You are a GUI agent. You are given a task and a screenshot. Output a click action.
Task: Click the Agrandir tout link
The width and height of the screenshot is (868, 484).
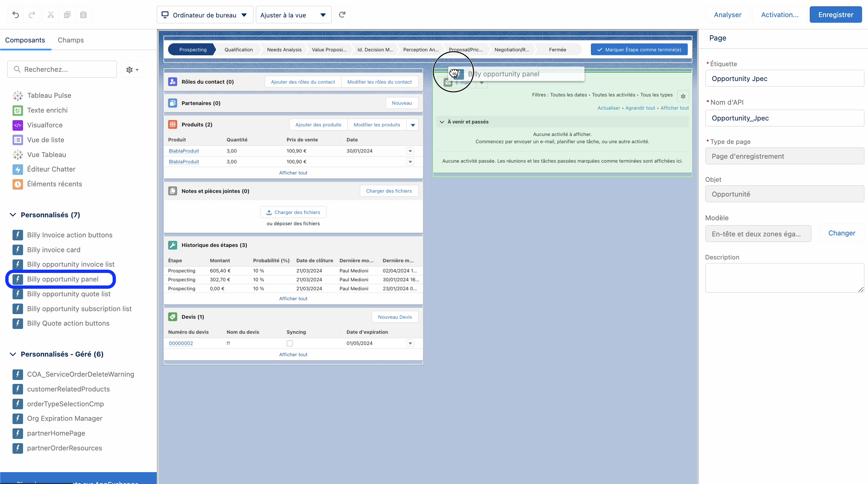640,108
